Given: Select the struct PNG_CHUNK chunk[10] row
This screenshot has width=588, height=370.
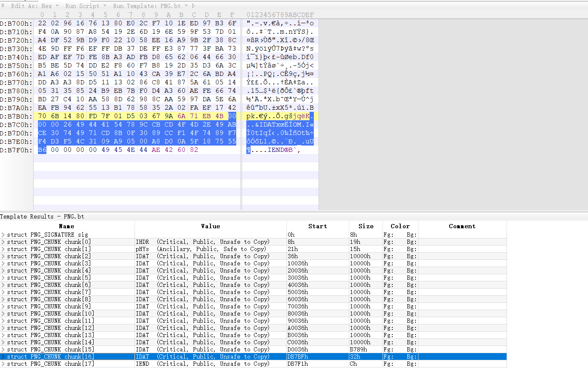Looking at the screenshot, I should [253, 314].
